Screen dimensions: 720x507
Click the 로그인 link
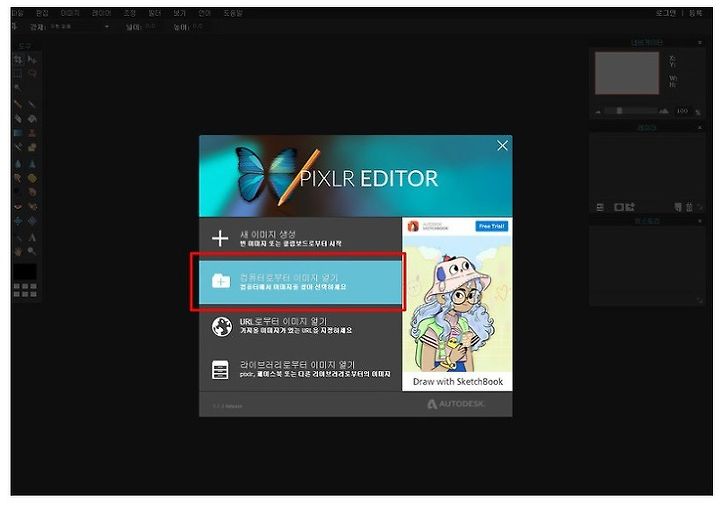(x=666, y=13)
